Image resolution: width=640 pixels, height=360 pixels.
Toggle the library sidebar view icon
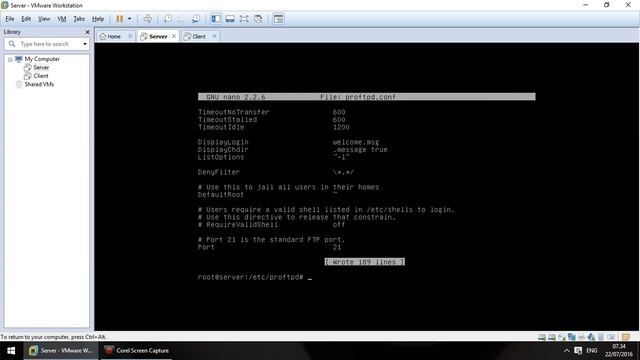point(216,19)
